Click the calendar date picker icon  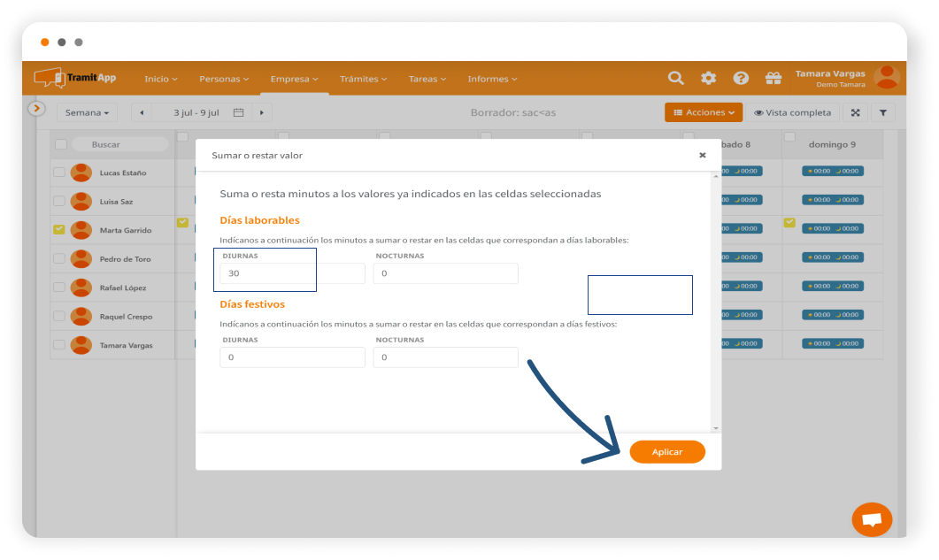238,112
